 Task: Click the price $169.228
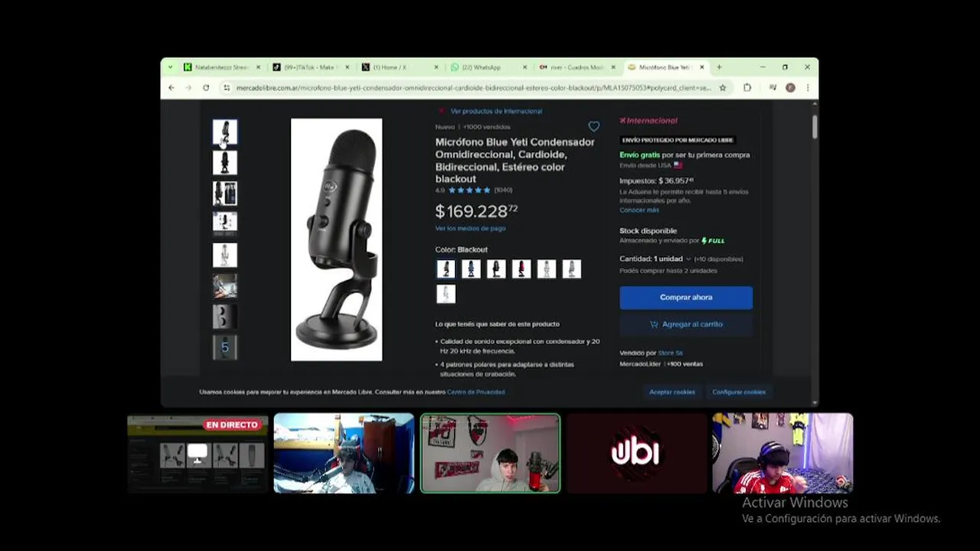[476, 210]
